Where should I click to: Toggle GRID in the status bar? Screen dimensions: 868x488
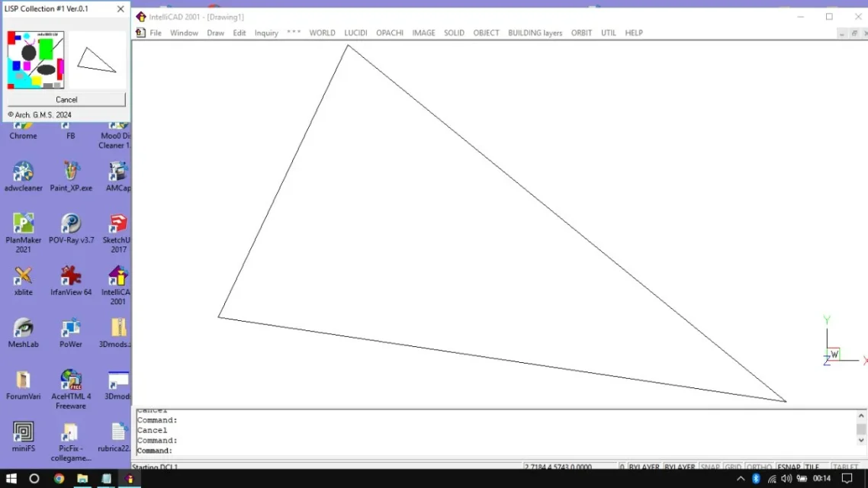pyautogui.click(x=733, y=467)
